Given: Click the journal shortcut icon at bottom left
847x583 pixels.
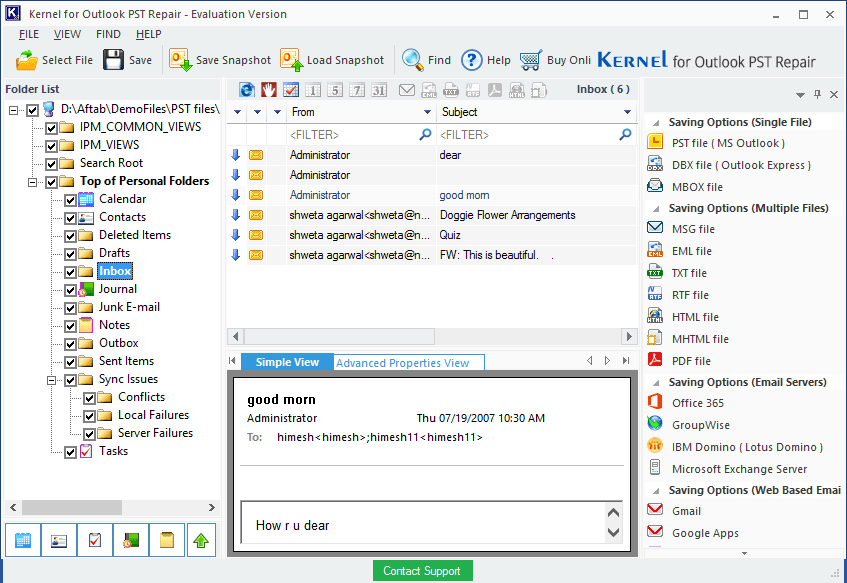Looking at the screenshot, I should (131, 540).
